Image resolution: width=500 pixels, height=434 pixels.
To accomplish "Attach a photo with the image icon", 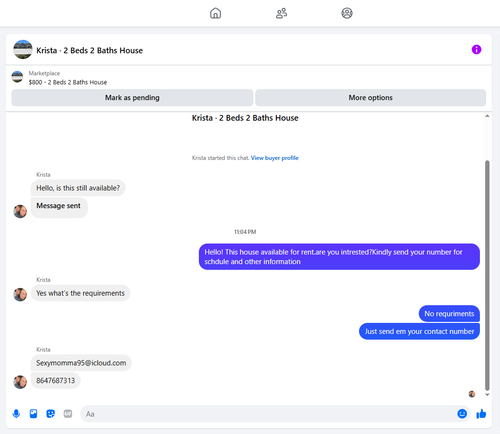I will pyautogui.click(x=33, y=414).
